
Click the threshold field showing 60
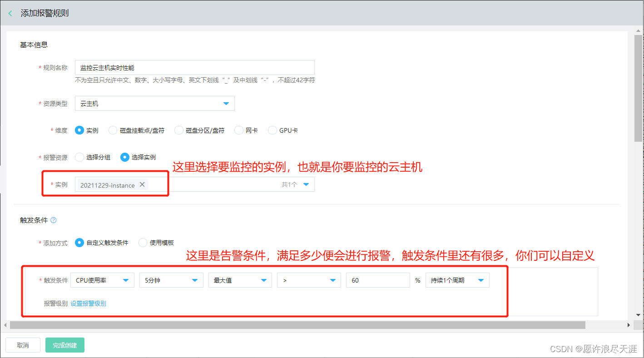point(378,280)
